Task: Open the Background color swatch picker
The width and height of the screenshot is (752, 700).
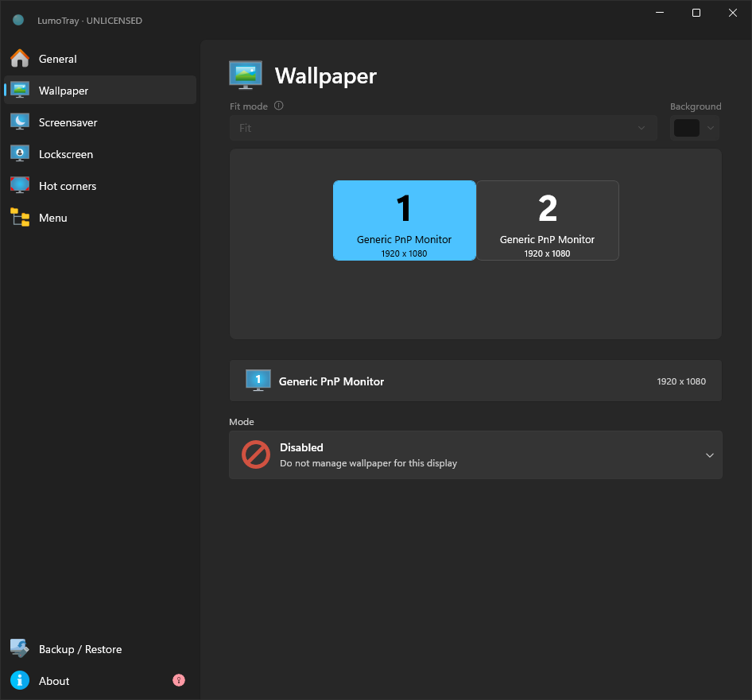Action: (695, 128)
